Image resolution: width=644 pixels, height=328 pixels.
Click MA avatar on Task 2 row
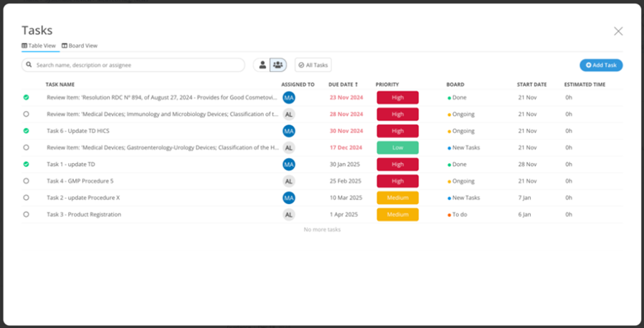289,198
